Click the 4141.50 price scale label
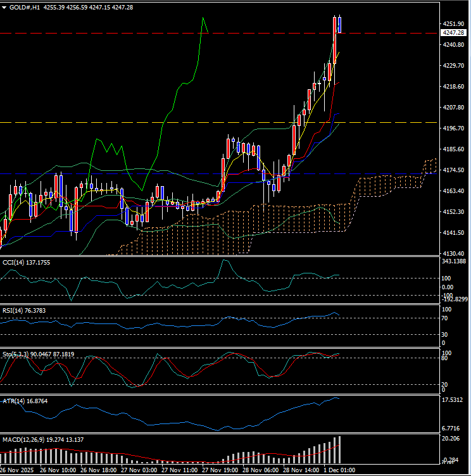The height and width of the screenshot is (476, 471). [455, 233]
